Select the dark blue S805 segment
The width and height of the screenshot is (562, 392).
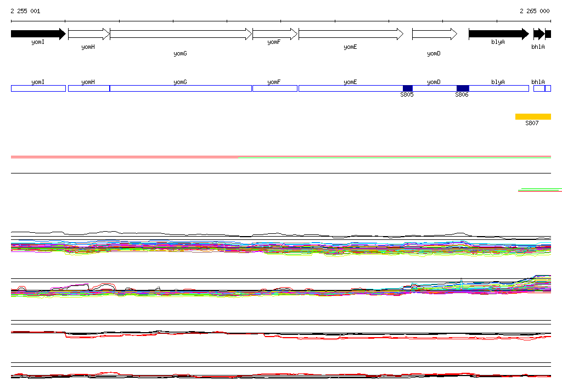point(408,88)
